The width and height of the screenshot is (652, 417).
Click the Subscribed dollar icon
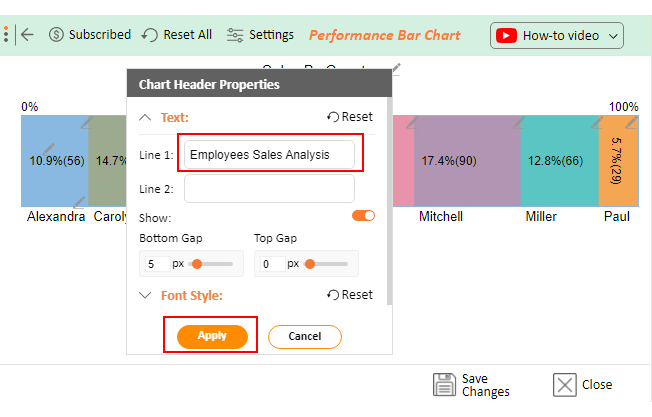click(56, 35)
